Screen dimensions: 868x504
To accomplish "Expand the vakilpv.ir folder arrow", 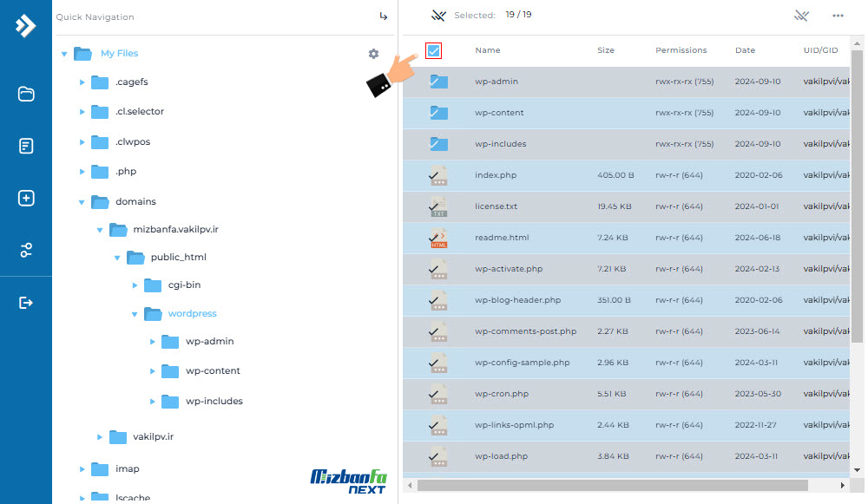I will [x=100, y=437].
